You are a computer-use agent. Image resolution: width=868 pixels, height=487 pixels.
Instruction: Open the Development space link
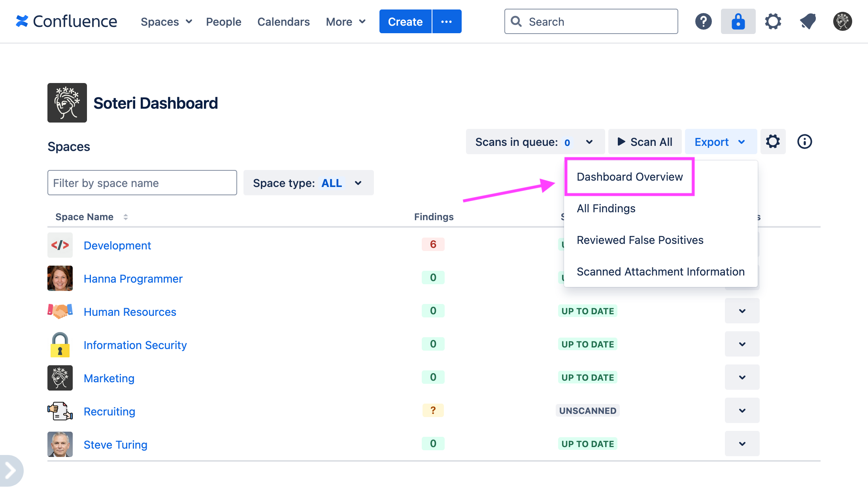pyautogui.click(x=117, y=245)
